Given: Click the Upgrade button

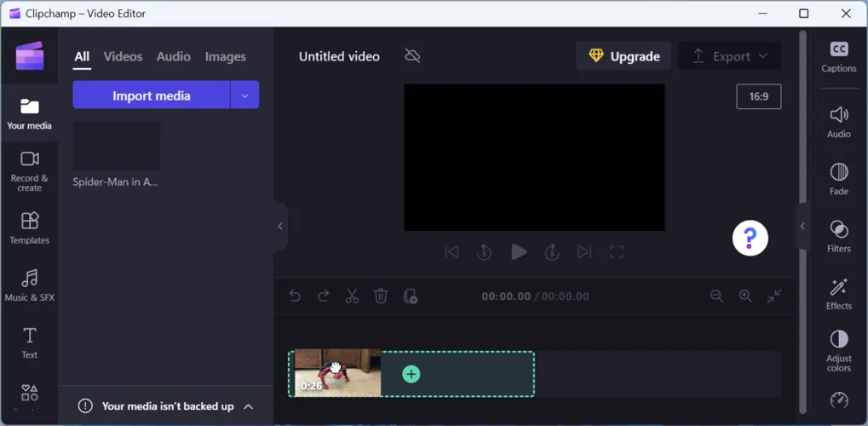Looking at the screenshot, I should (x=624, y=56).
